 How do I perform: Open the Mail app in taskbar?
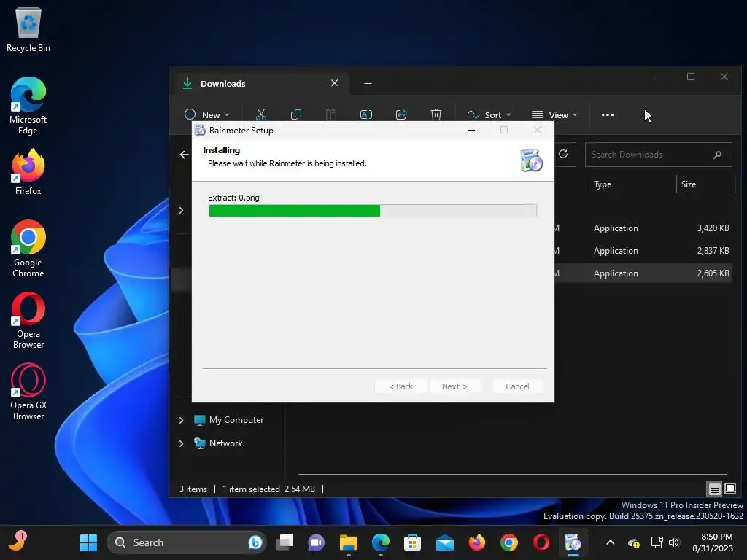444,542
